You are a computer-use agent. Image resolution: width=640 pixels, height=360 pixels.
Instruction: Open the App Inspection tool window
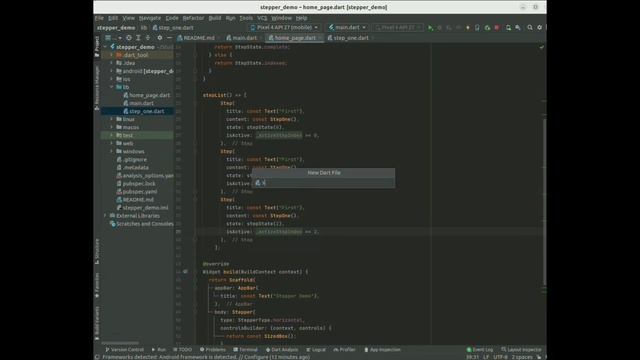pyautogui.click(x=382, y=350)
